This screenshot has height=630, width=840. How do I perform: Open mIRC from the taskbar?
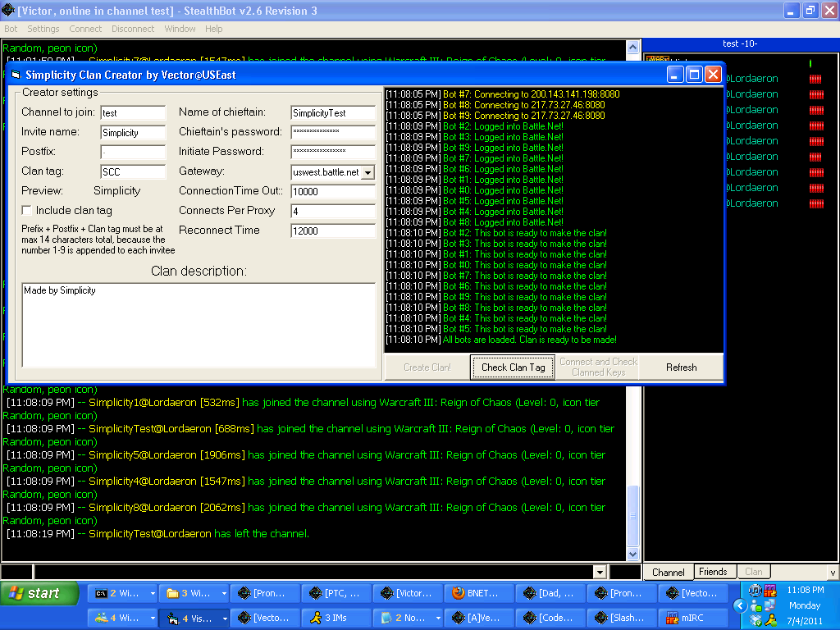pyautogui.click(x=694, y=619)
